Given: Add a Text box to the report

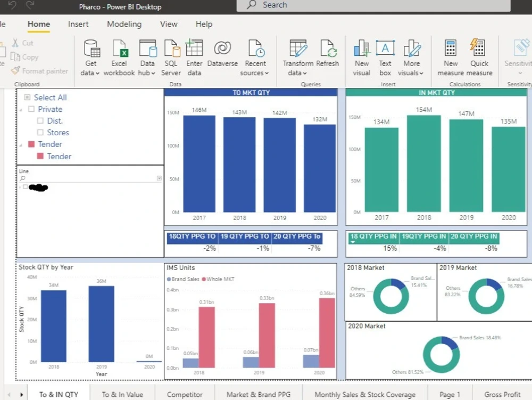Looking at the screenshot, I should pyautogui.click(x=385, y=56).
